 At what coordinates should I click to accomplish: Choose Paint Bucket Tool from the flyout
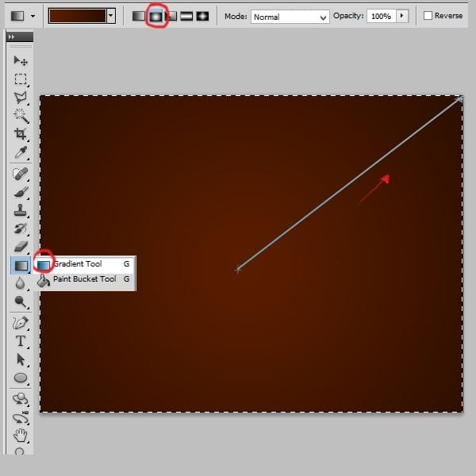[84, 279]
